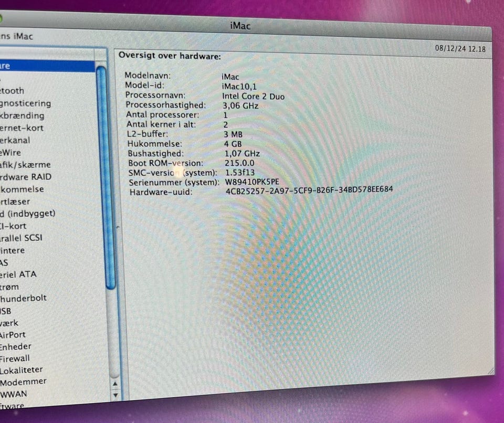This screenshot has height=423, width=504.
Task: Click the SMC version value '1.53f13'
Action: (240, 173)
